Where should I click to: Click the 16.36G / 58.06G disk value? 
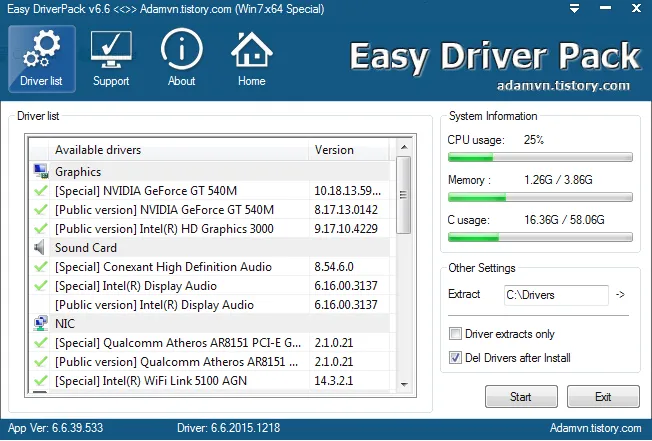pos(564,219)
